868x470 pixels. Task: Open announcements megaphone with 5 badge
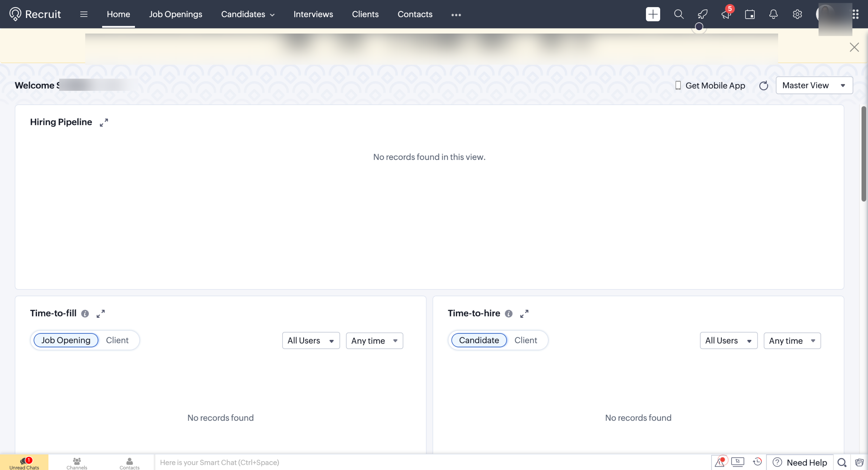[726, 14]
